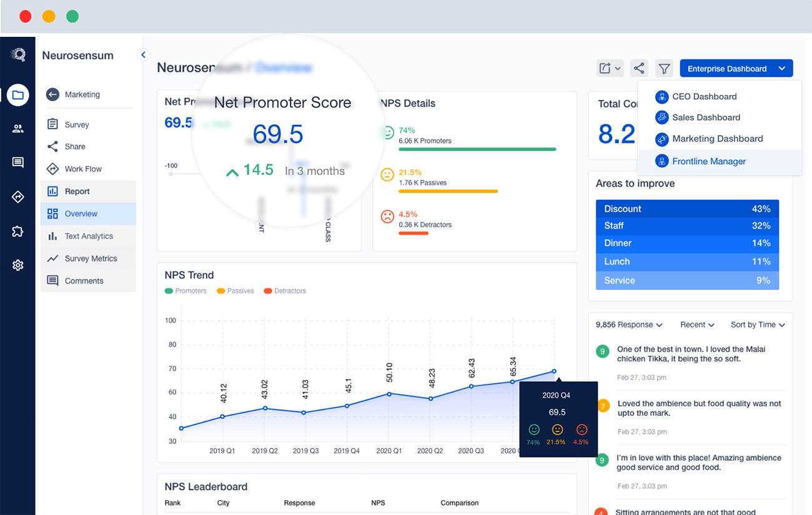Click the City column header in leaderboard
Viewport: 812px width, 515px height.
pyautogui.click(x=224, y=503)
